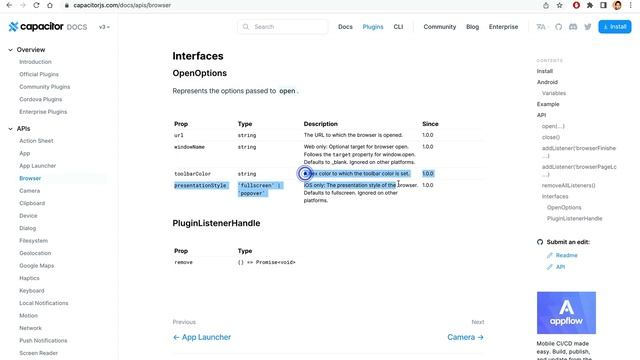Open the Docs nav item
The width and height of the screenshot is (640, 360).
click(x=345, y=27)
